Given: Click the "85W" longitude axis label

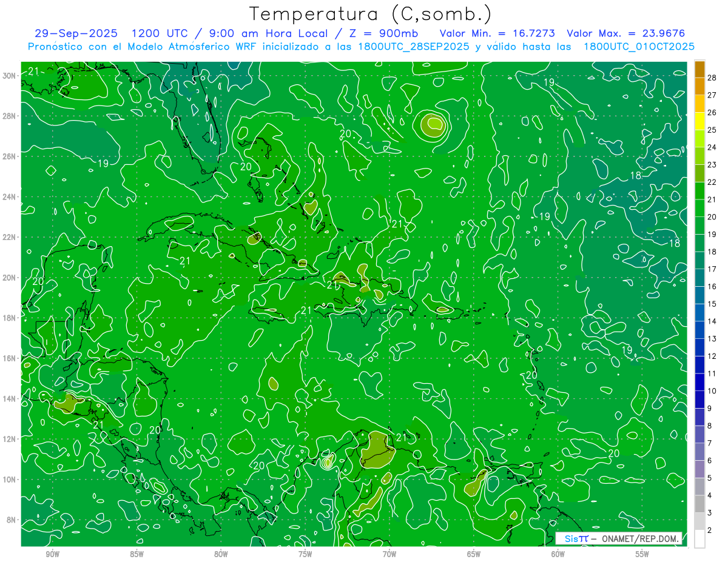Looking at the screenshot, I should click(x=136, y=554).
